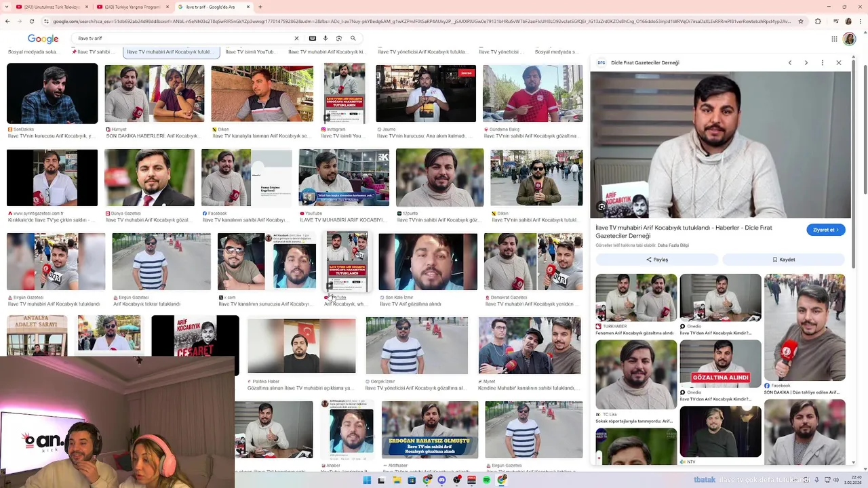The height and width of the screenshot is (488, 868).
Task: Open Google Lens image search icon
Action: click(339, 39)
